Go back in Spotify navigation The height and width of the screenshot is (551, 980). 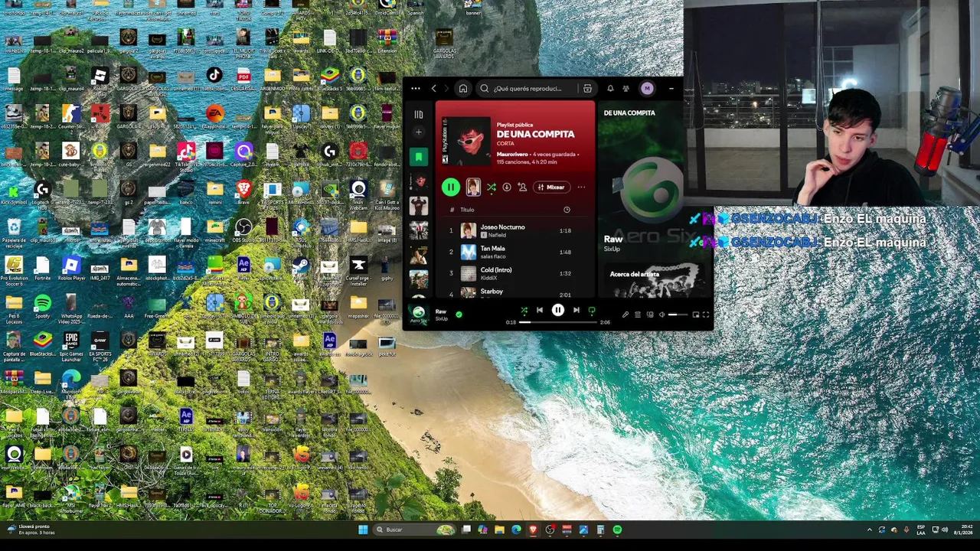click(x=433, y=89)
